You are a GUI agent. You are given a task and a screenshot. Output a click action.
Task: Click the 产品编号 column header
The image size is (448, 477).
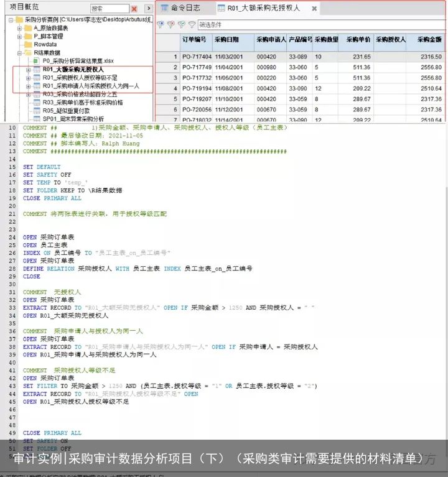pos(300,42)
